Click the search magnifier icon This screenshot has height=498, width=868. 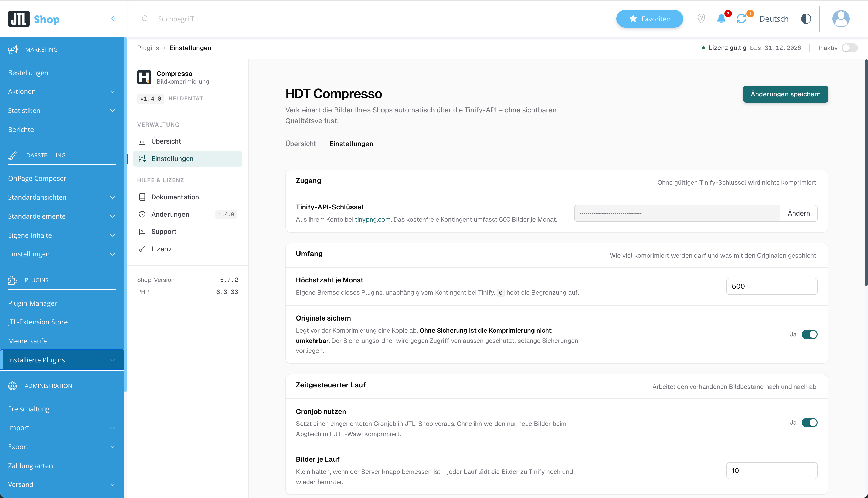pyautogui.click(x=145, y=19)
